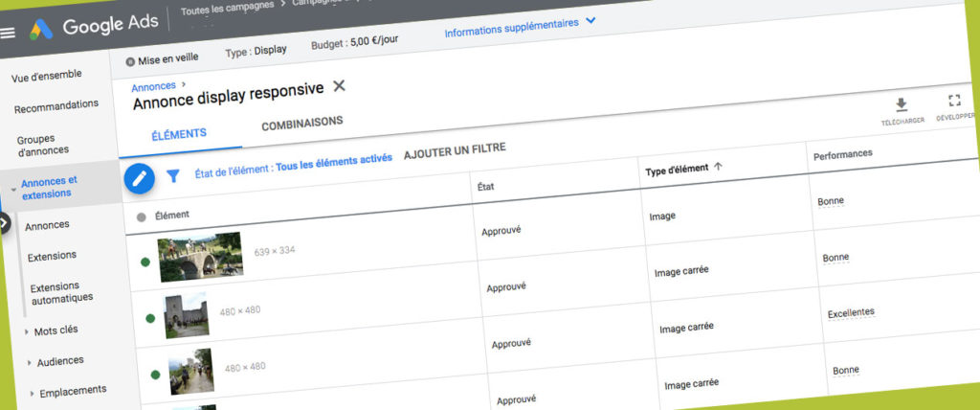Open the hamburger main menu
The image size is (980, 410).
(x=8, y=33)
